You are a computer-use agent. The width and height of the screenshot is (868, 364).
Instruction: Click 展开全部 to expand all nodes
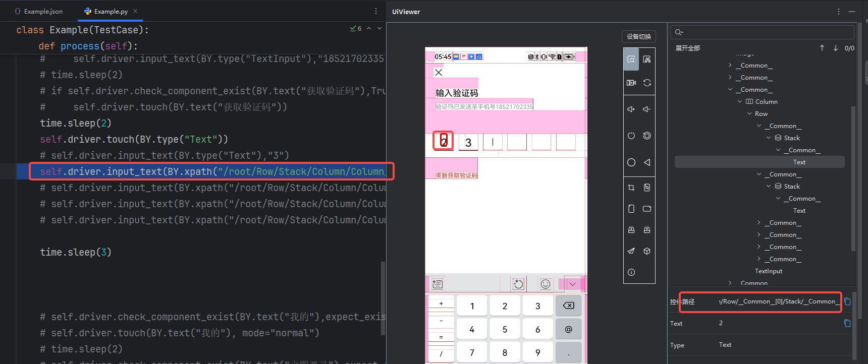(687, 48)
